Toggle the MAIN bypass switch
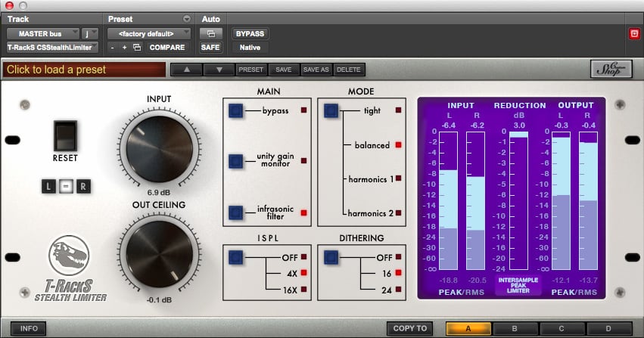 tap(235, 111)
